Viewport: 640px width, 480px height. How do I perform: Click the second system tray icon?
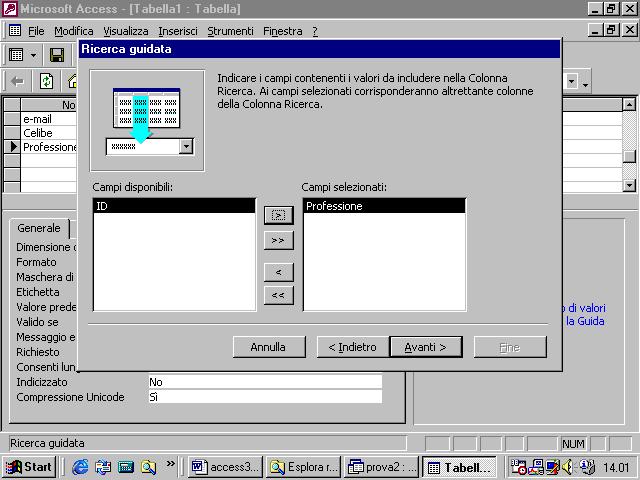[x=536, y=467]
